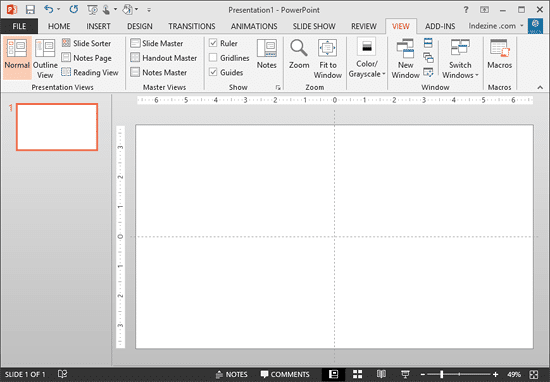Click SLIDE 1 OF 1 indicator
The image size is (550, 382).
tap(25, 374)
